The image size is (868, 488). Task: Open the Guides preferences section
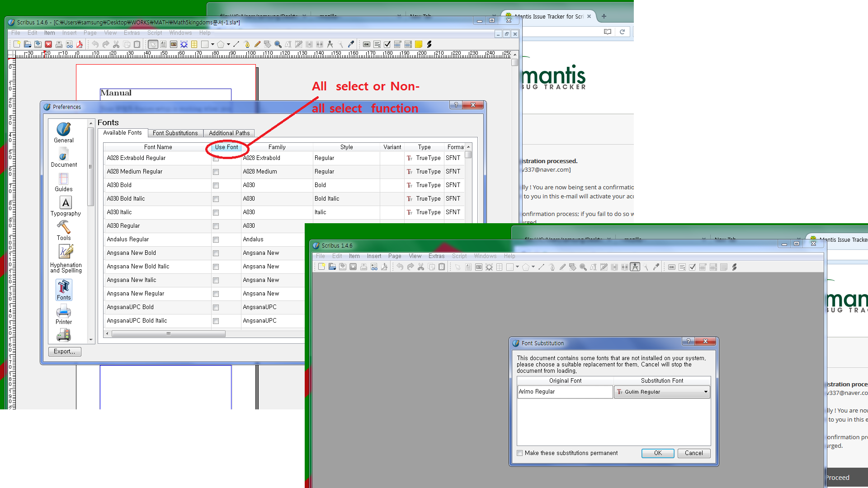click(x=64, y=182)
